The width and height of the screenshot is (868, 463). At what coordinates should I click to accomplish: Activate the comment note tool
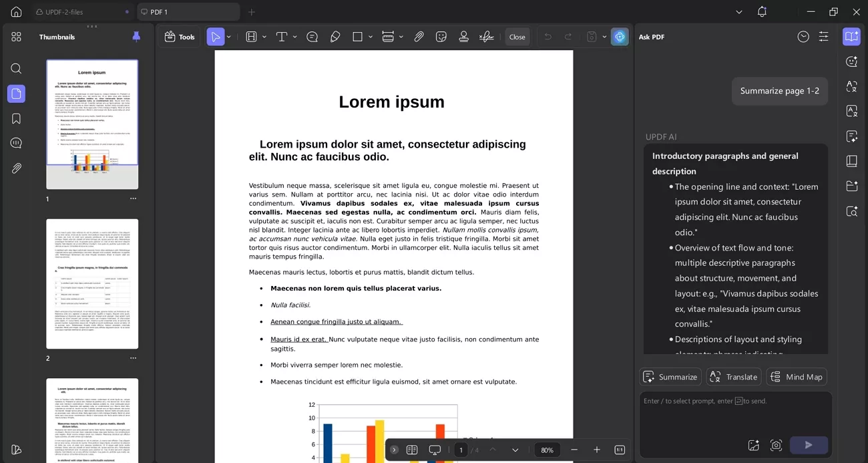coord(312,37)
